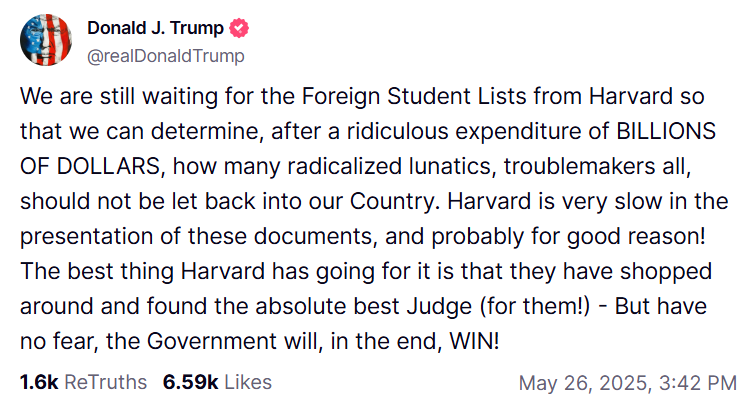Click the word Government in last line

(x=212, y=341)
